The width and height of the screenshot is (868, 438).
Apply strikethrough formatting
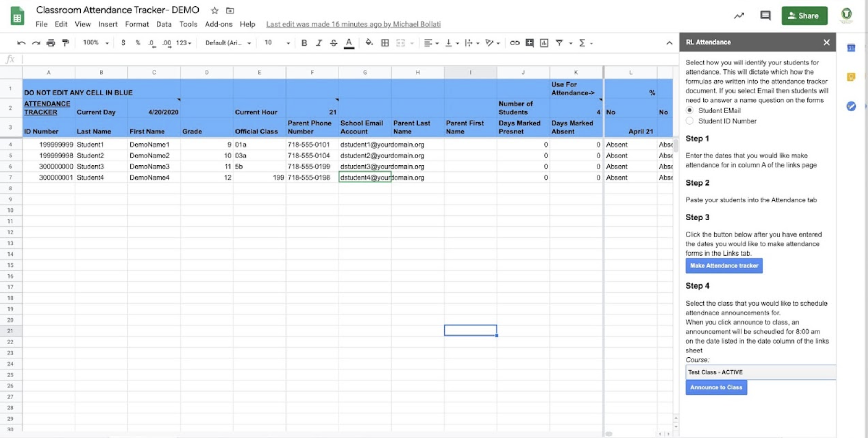point(333,43)
